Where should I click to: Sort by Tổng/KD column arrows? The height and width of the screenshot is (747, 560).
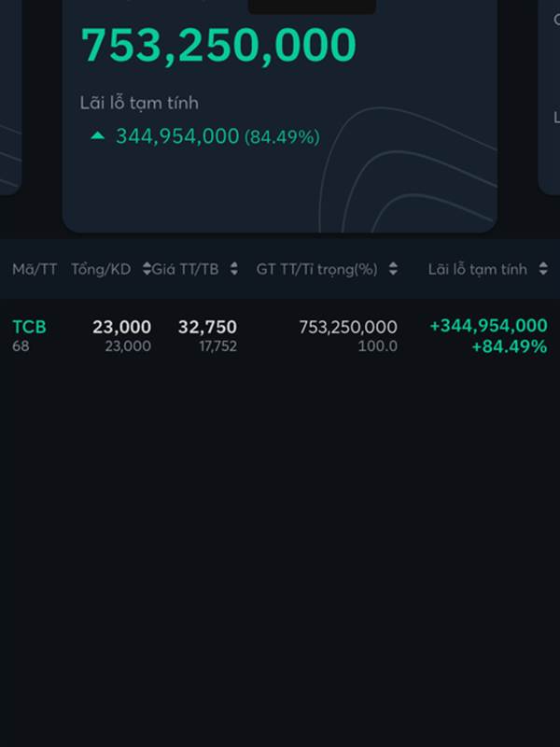pos(147,269)
